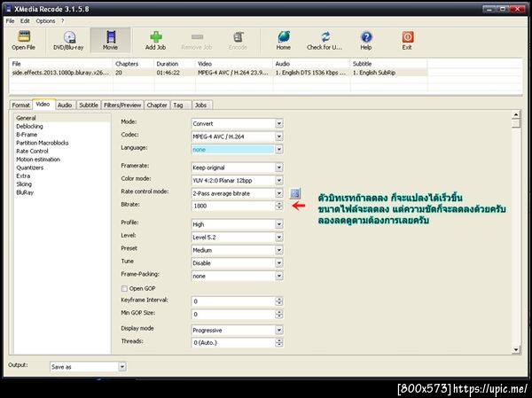Click the XMedia Recode title bar icon

8,9
